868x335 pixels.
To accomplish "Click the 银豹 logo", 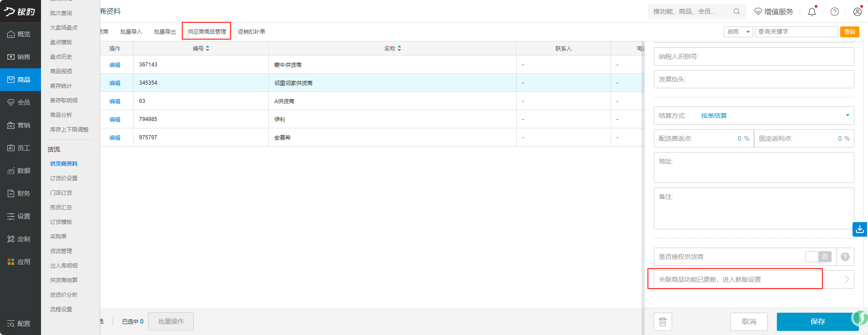I will (20, 11).
